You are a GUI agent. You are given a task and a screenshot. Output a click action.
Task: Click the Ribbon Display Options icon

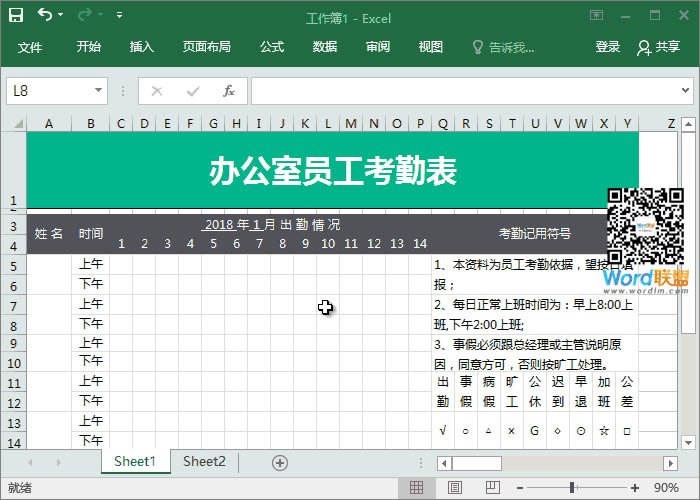click(596, 16)
